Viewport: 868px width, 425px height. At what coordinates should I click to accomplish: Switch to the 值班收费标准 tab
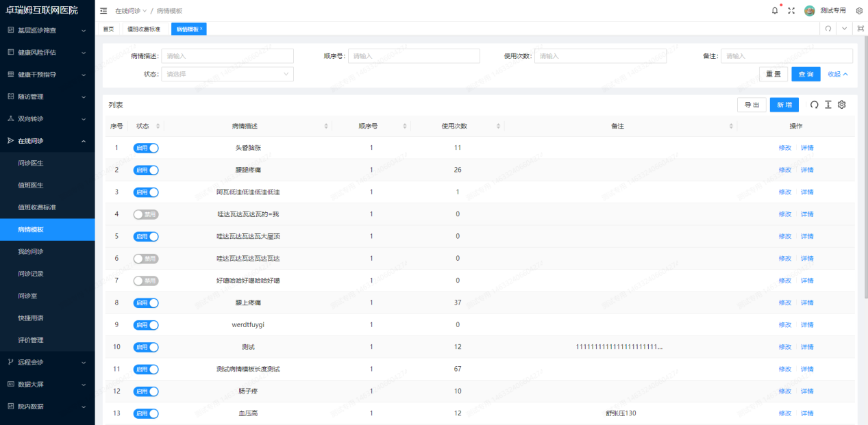tap(144, 29)
